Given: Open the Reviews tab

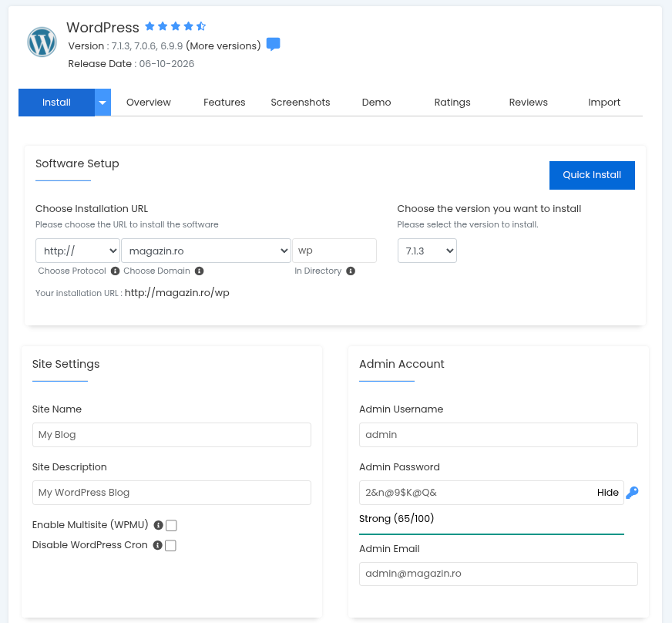Looking at the screenshot, I should coord(529,103).
